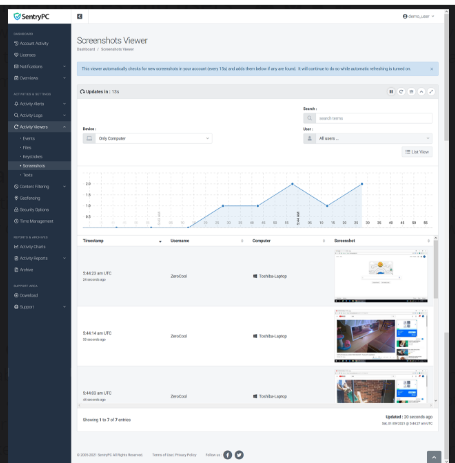Click the computer icon beside Device dropdown
Viewport: 455px width, 463px height.
pos(89,138)
